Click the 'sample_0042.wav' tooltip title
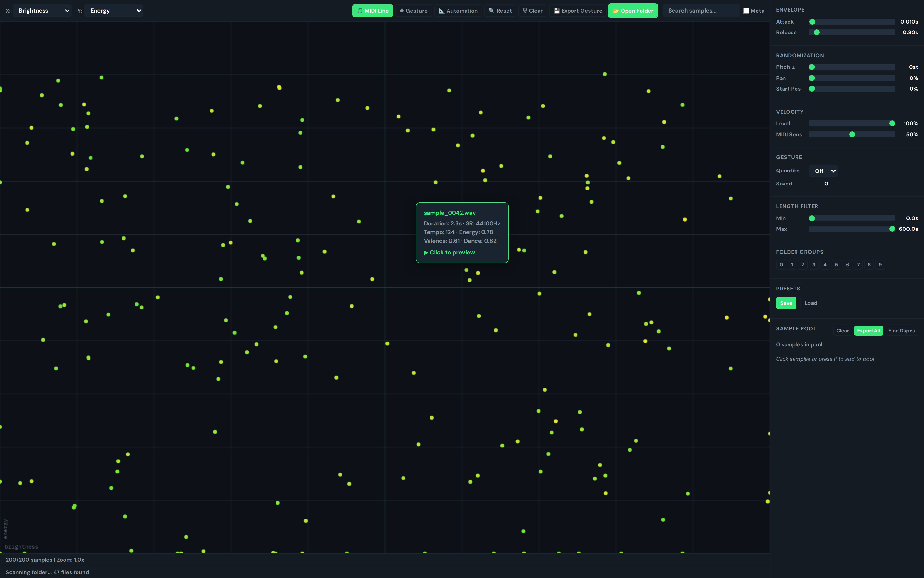 [x=450, y=213]
